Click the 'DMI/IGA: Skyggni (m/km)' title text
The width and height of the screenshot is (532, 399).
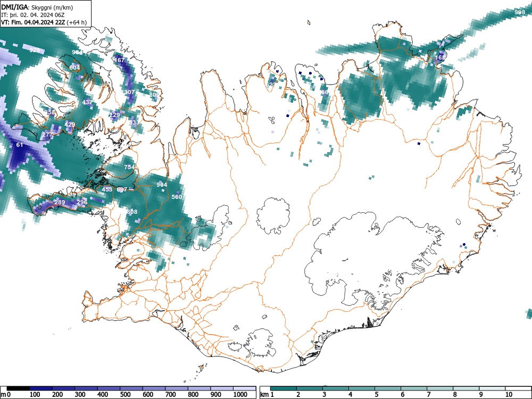click(37, 7)
